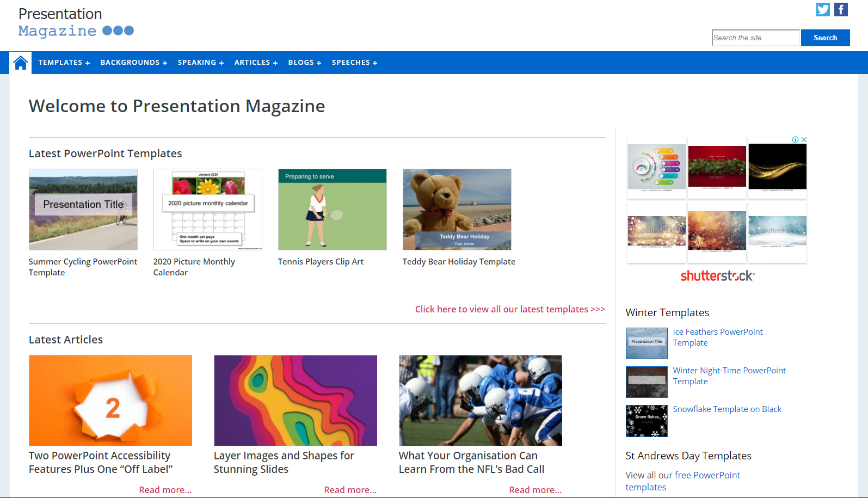This screenshot has height=498, width=868.
Task: Open the Articles menu
Action: click(256, 63)
